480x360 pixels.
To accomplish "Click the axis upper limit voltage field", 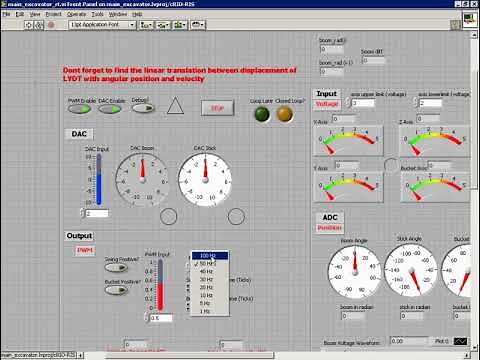I will [x=363, y=103].
